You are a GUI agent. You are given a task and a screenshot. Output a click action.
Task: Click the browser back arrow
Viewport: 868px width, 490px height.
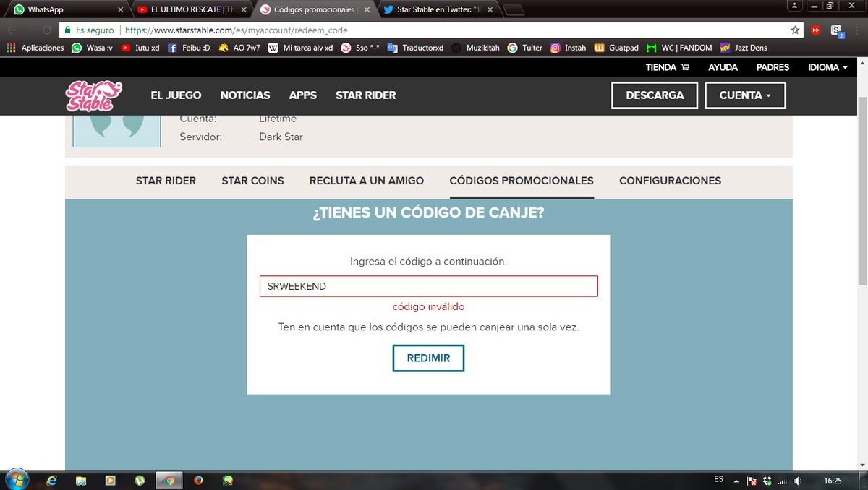point(12,30)
